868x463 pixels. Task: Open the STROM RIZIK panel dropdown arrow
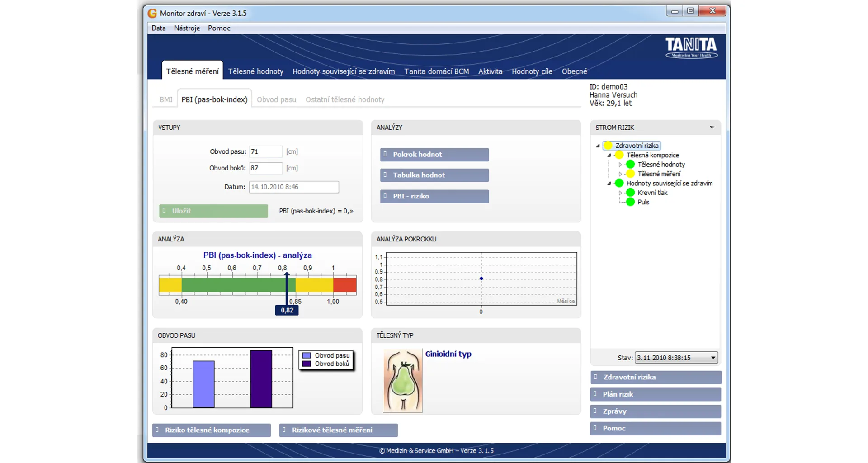click(x=712, y=128)
